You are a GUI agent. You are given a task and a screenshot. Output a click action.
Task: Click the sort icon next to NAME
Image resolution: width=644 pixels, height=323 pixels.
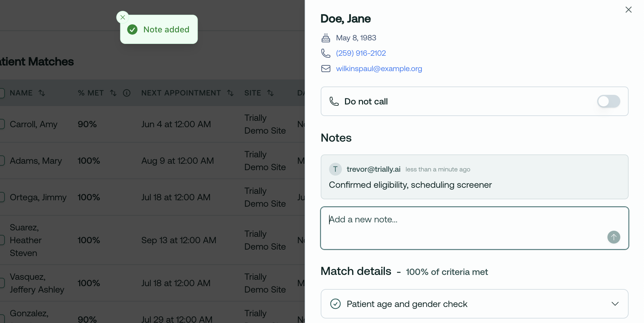coord(42,93)
